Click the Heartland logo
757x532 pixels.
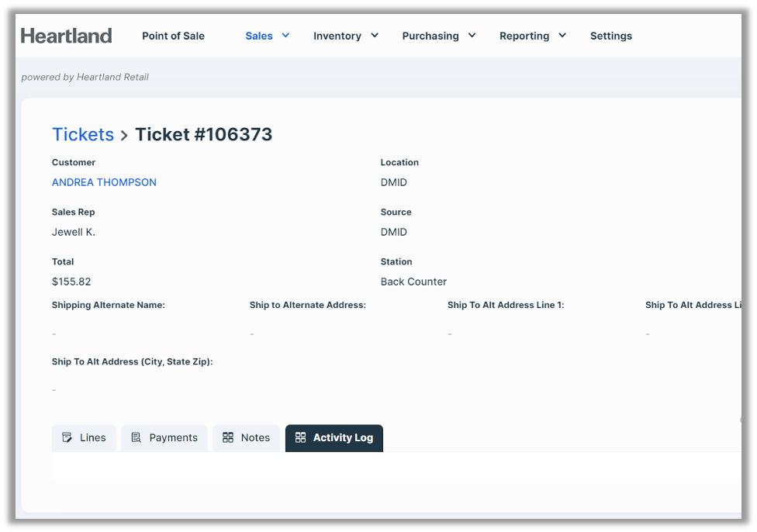(67, 36)
